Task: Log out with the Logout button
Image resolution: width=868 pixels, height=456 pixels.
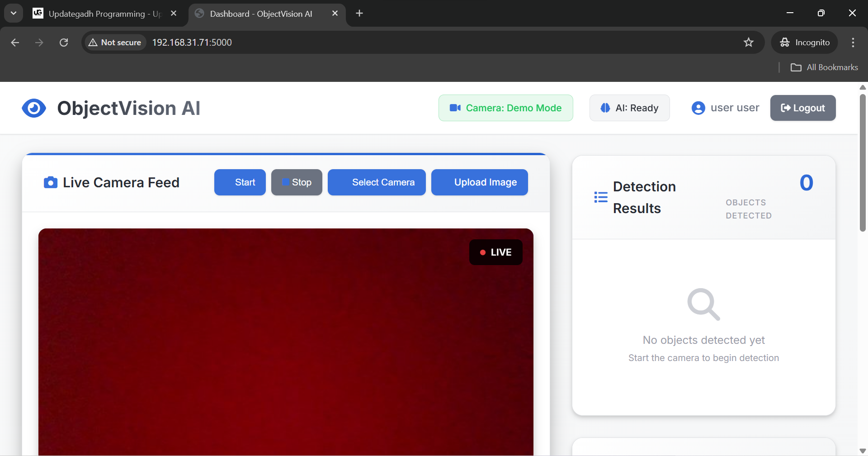Action: point(803,108)
